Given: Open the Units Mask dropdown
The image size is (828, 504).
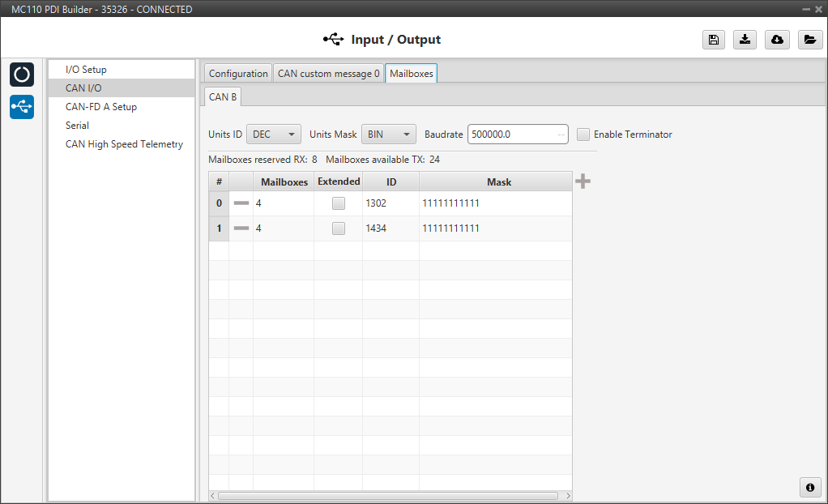Looking at the screenshot, I should tap(388, 135).
